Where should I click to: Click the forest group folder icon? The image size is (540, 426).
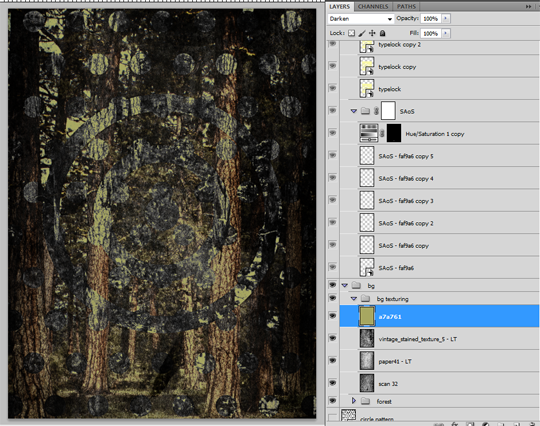click(x=365, y=401)
